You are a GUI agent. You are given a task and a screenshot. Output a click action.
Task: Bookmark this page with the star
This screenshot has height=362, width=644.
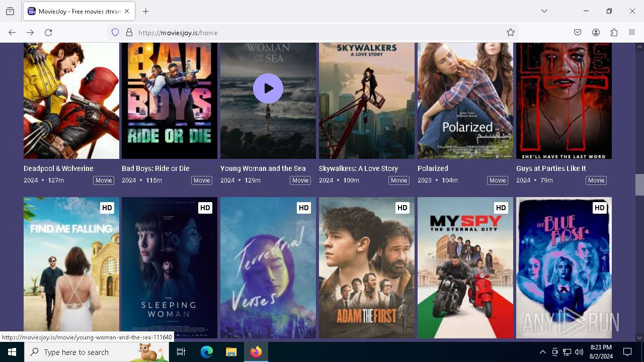tap(511, 33)
